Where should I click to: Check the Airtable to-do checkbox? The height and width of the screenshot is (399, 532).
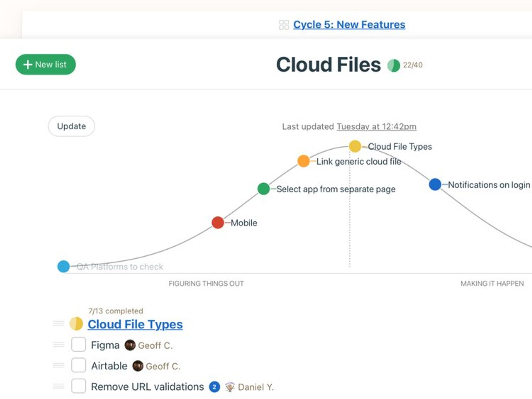coord(78,365)
